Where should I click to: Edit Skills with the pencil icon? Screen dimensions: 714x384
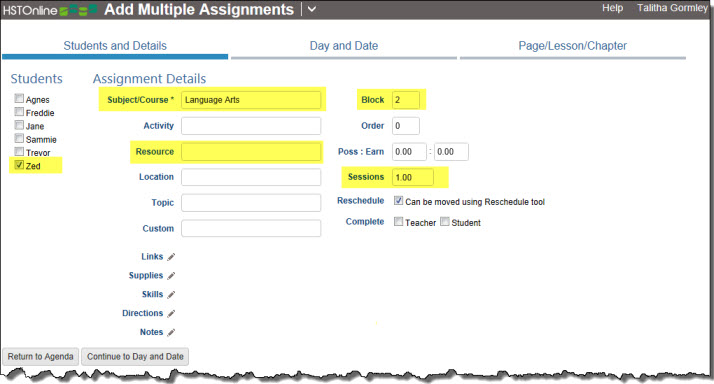pos(171,295)
